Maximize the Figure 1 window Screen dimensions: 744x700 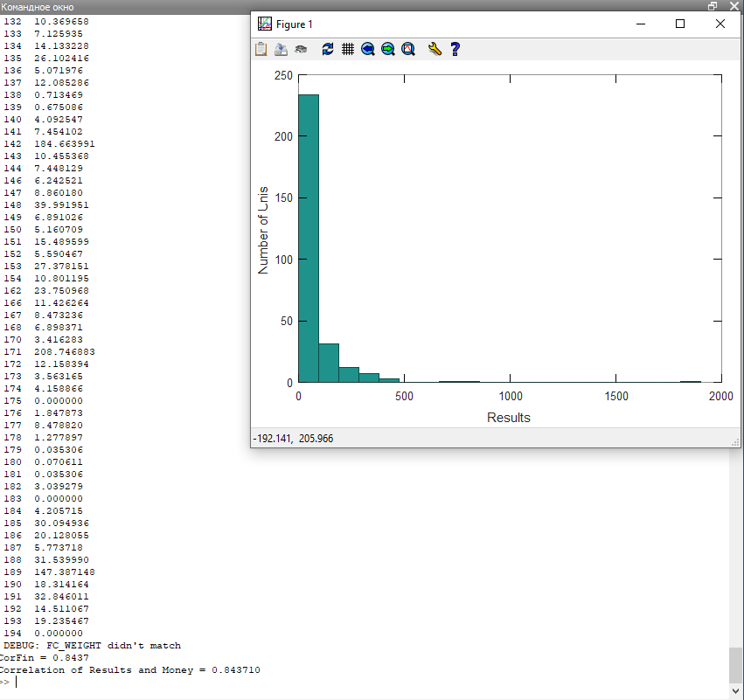point(680,24)
